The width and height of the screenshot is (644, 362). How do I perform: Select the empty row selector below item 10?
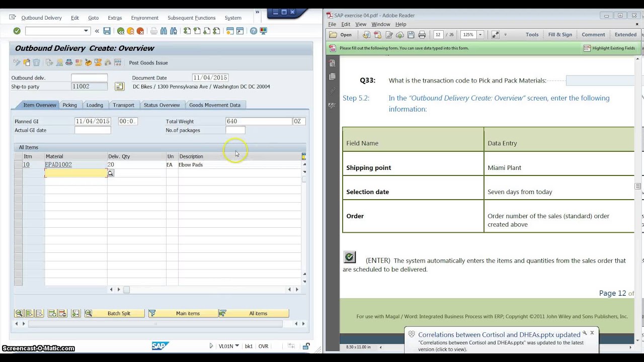point(18,173)
